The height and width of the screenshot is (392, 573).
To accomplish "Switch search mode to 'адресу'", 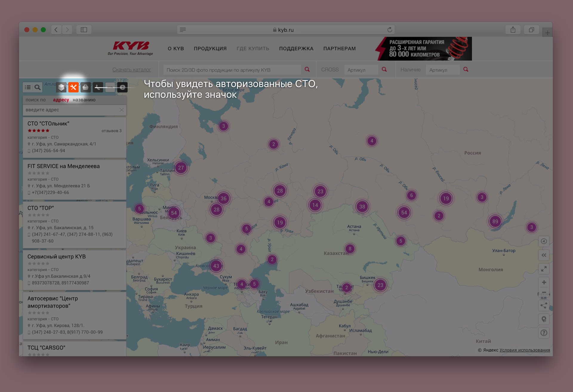I will pos(61,100).
